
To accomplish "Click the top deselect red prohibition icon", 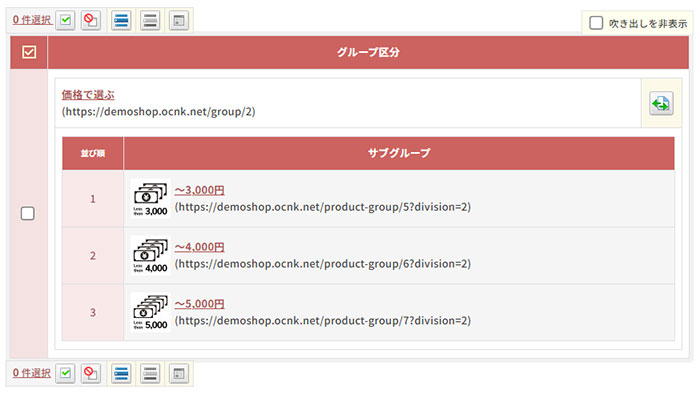I will pos(91,20).
